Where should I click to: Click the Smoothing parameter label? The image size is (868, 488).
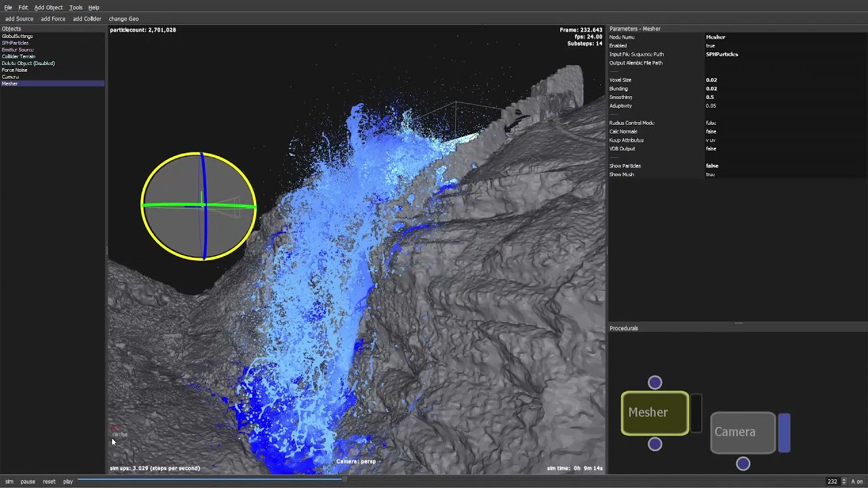point(620,97)
